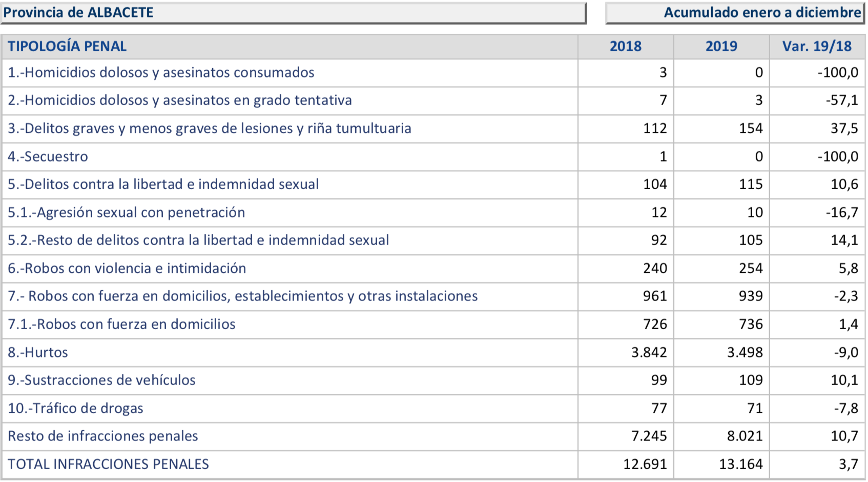
Task: Click the Resto de infracciones penales label
Action: (102, 436)
